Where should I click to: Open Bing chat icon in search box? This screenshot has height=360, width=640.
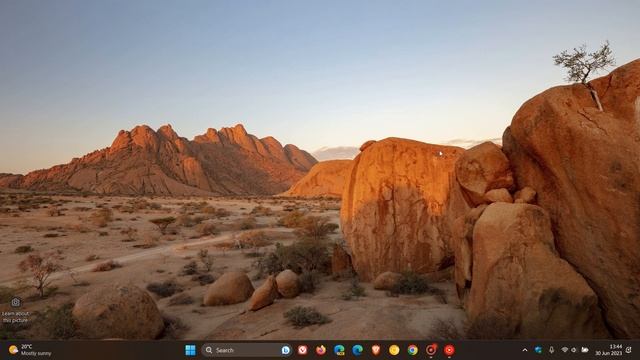coord(286,350)
